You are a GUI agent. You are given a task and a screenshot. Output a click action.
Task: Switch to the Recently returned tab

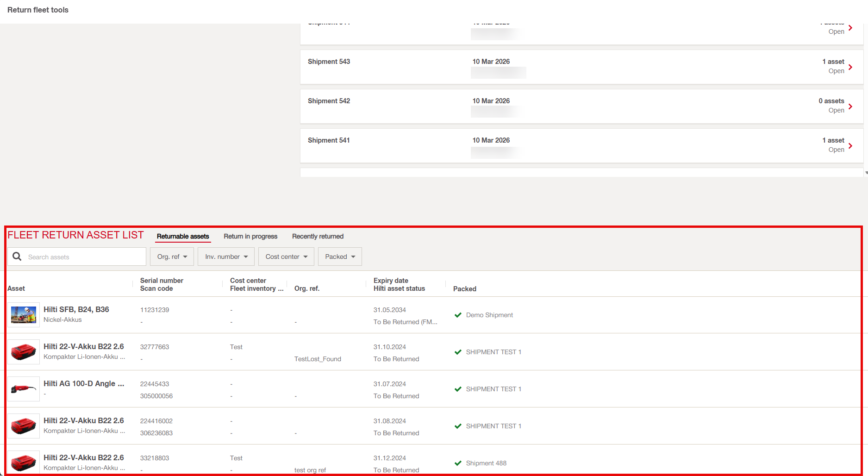(318, 236)
